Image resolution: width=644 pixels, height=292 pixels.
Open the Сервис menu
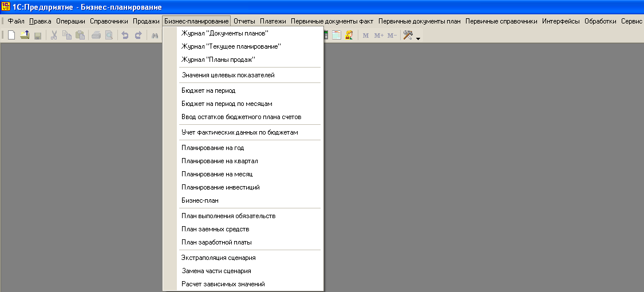[631, 21]
